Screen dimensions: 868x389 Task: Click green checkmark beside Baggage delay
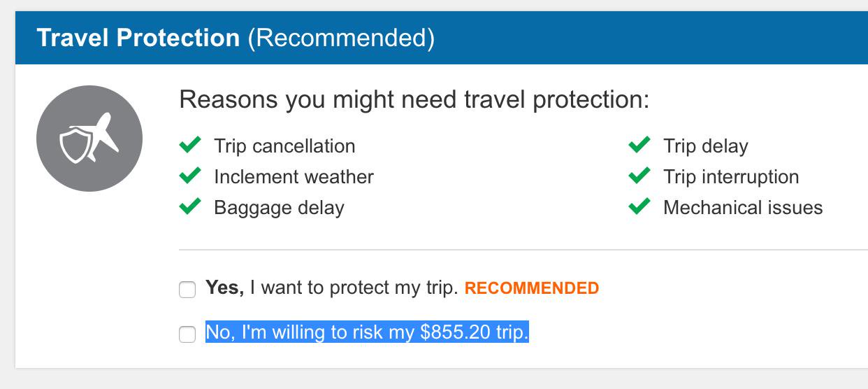pos(190,207)
